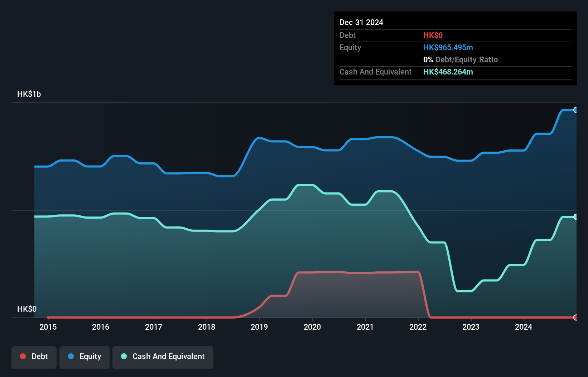Click the 2017 x-axis label
The height and width of the screenshot is (377, 588).
coord(154,327)
